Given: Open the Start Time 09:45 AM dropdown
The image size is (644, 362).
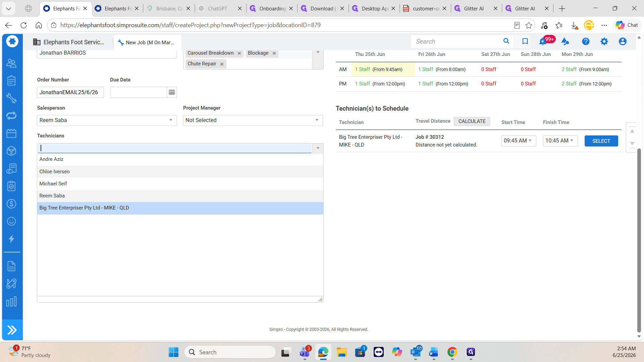Looking at the screenshot, I should 519,141.
